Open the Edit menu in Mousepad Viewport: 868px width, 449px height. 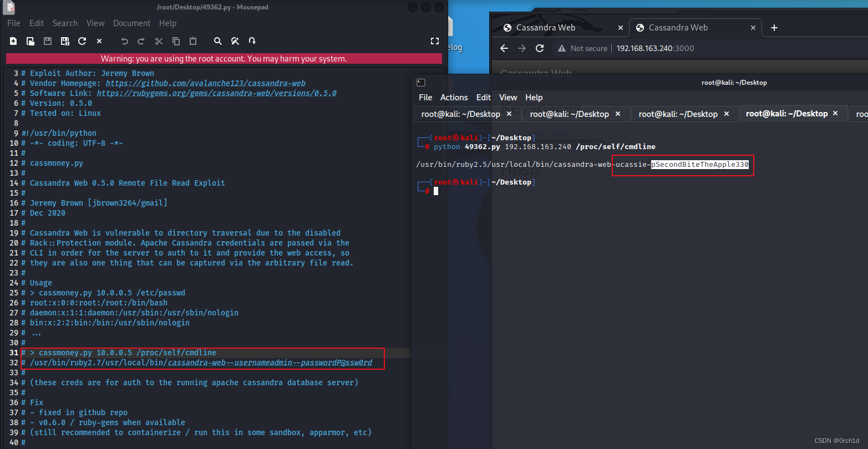point(37,23)
